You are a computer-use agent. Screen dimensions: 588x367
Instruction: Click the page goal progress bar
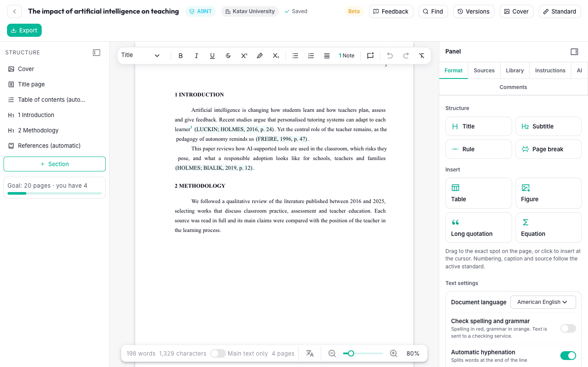(x=54, y=193)
